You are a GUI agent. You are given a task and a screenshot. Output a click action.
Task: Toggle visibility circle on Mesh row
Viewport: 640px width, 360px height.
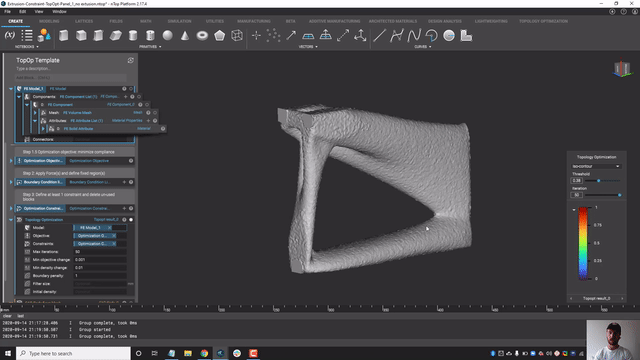tap(155, 113)
